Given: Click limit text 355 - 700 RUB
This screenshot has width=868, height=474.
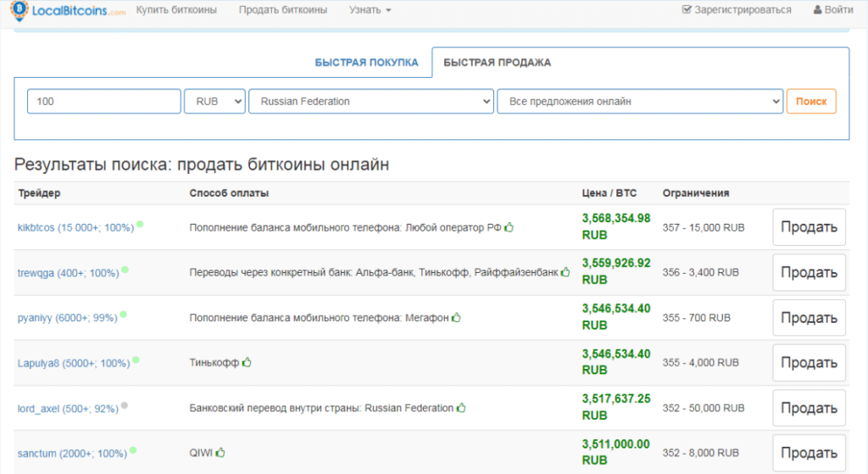Looking at the screenshot, I should [697, 318].
